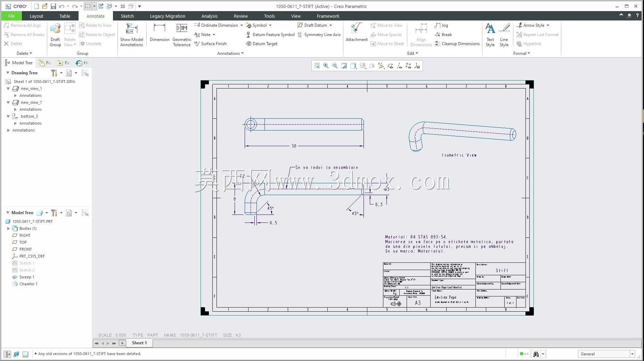Click the Refit zoom icon
Screen dimensions: 644x361
pos(317,66)
